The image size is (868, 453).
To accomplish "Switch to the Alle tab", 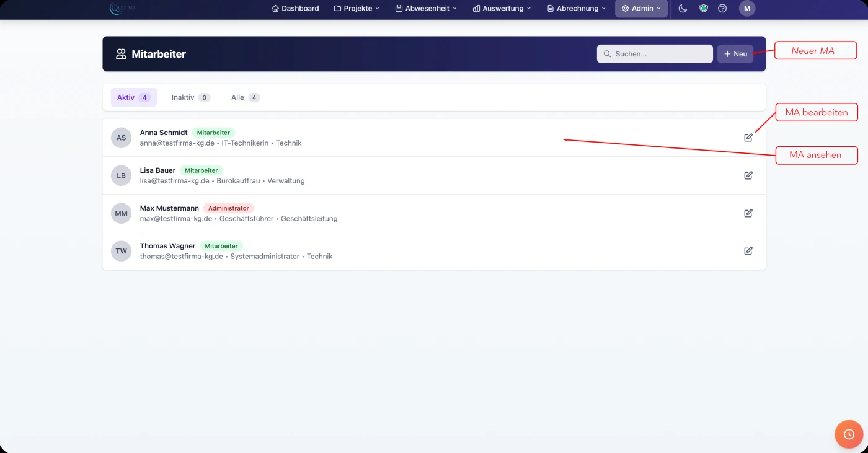I will [x=246, y=97].
